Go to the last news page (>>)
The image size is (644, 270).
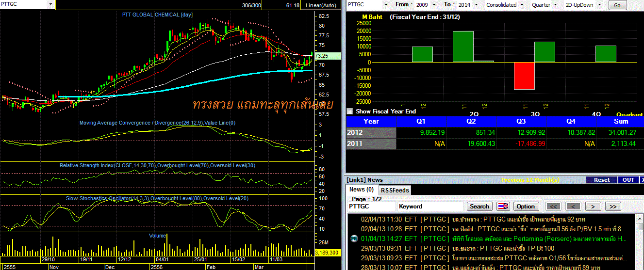point(613,206)
